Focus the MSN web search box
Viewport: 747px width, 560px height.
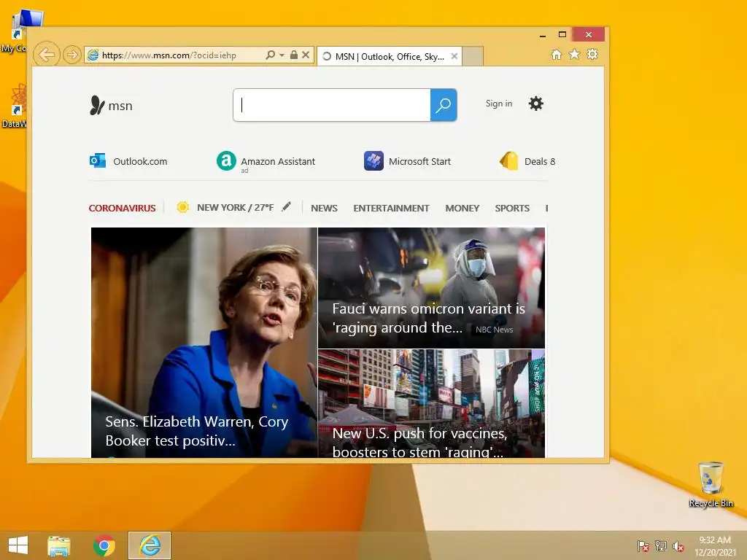click(332, 105)
